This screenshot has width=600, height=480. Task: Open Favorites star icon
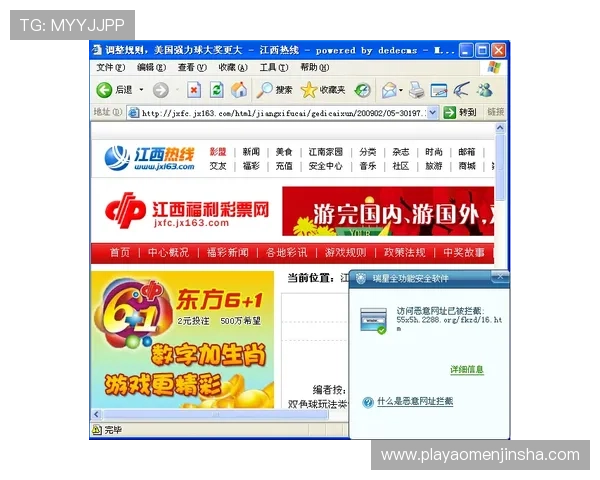[308, 90]
